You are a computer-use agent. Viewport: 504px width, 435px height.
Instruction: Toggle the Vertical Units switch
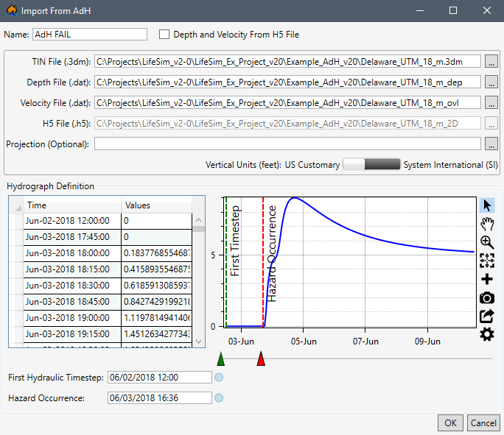coord(371,164)
